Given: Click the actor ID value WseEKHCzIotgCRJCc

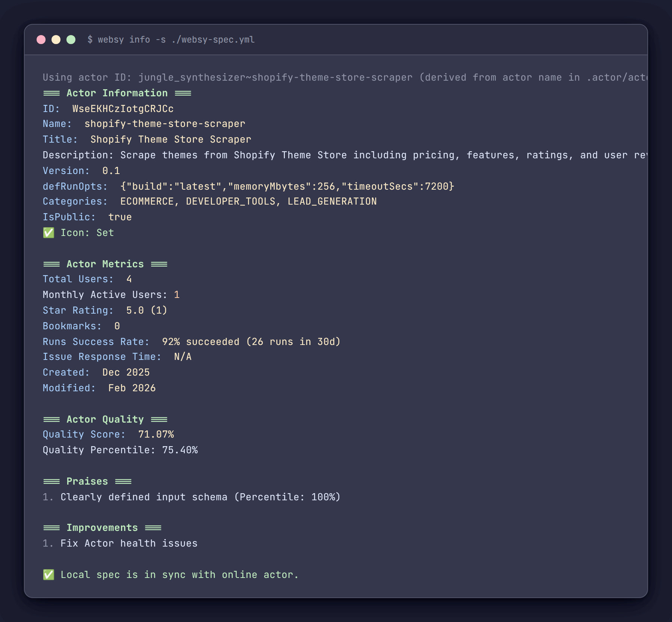Looking at the screenshot, I should tap(123, 109).
